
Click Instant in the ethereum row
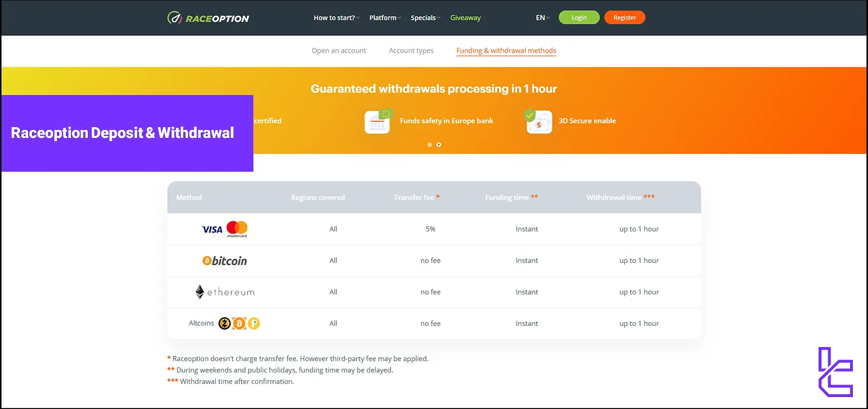(527, 292)
